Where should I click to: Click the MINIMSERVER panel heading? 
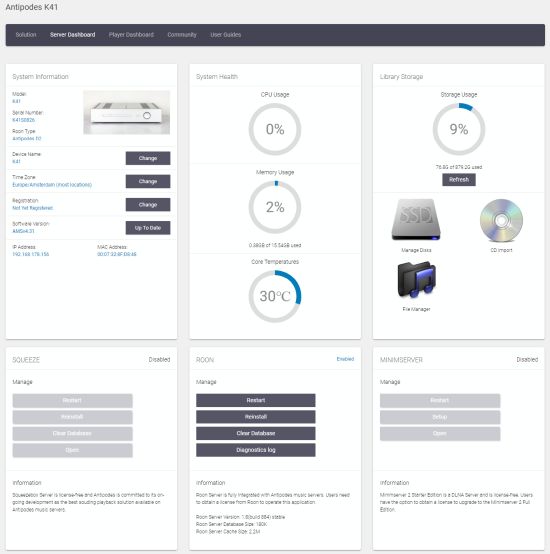[x=401, y=360]
